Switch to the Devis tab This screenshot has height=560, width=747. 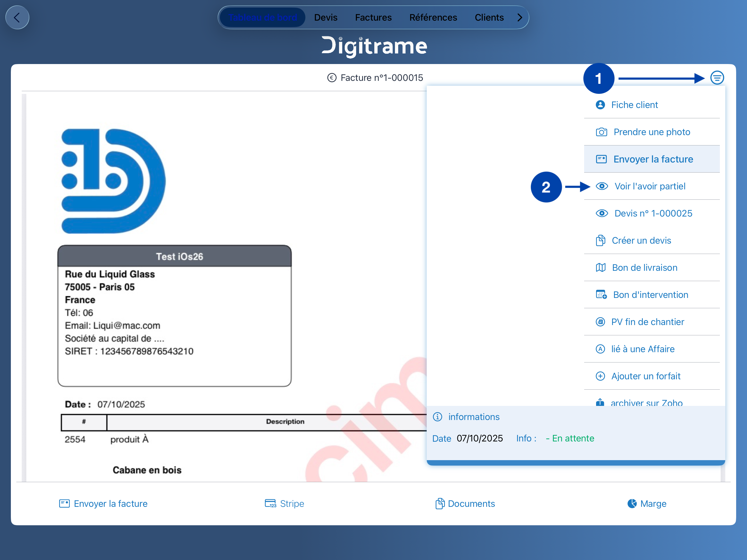(325, 18)
